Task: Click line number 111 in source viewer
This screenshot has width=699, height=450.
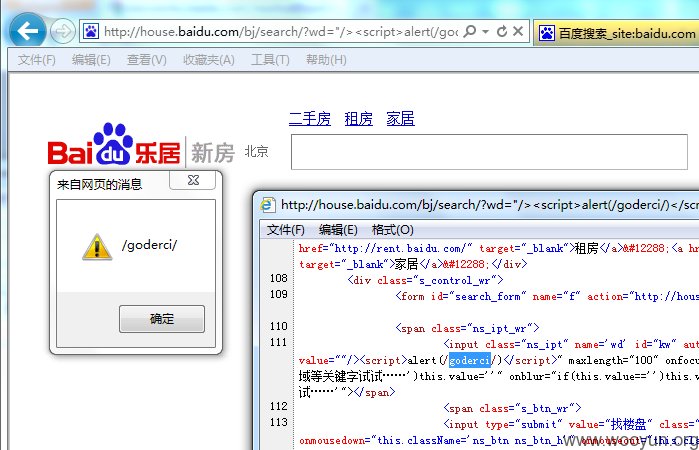Action: [x=279, y=343]
